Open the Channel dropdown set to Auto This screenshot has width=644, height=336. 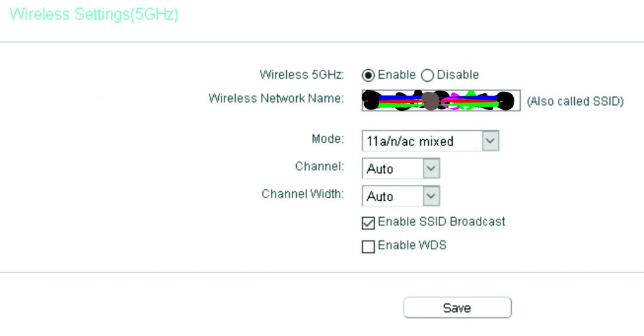pos(401,169)
